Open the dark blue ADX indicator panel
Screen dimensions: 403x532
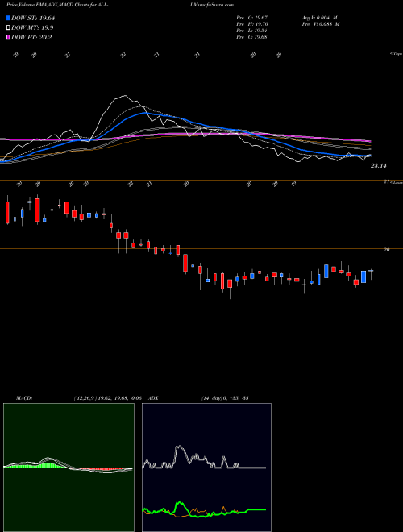[206, 468]
